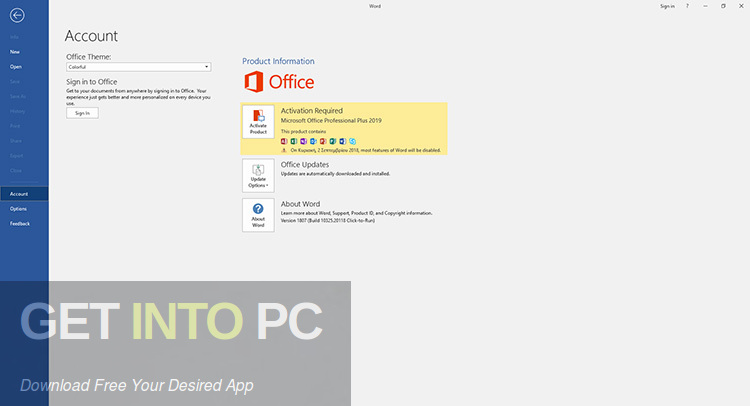Restore down the Word window
750x406 pixels.
coord(723,6)
